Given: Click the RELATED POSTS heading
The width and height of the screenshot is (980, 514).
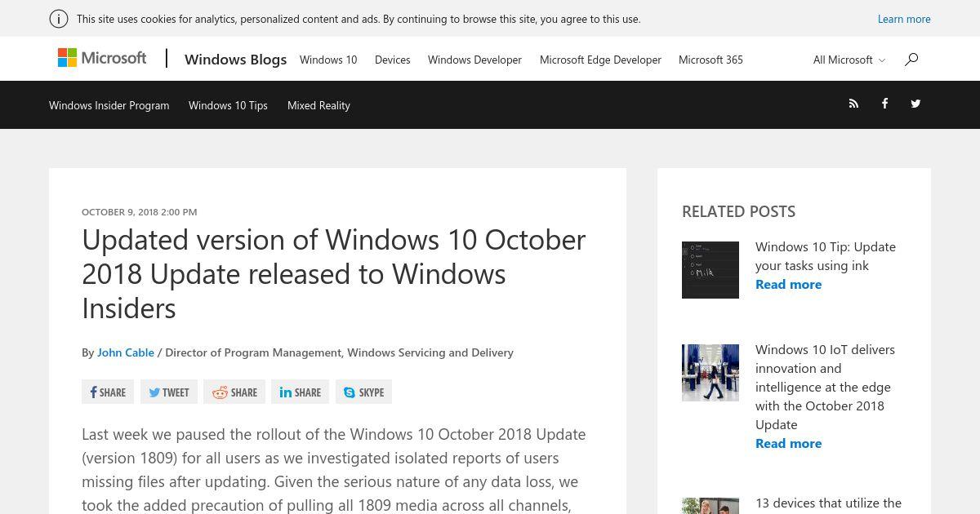Looking at the screenshot, I should click(x=738, y=211).
